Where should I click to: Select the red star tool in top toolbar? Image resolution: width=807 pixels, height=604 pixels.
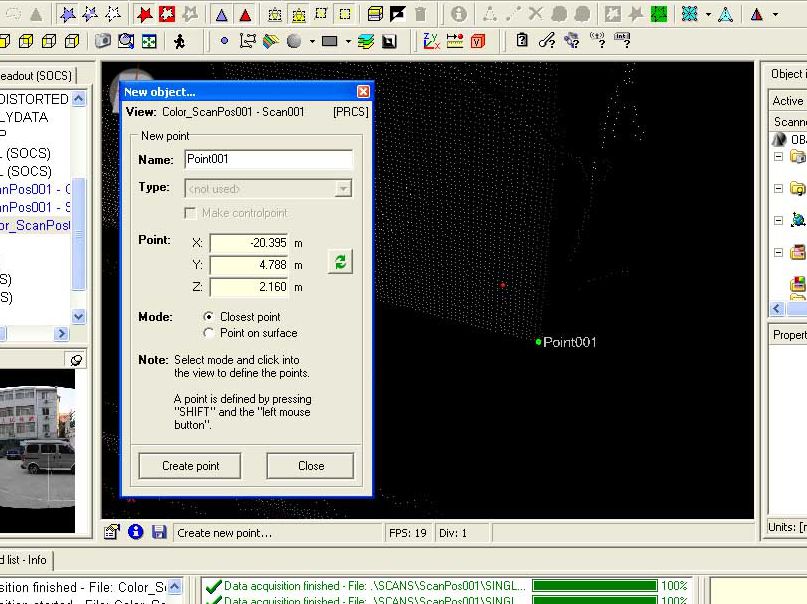click(144, 14)
